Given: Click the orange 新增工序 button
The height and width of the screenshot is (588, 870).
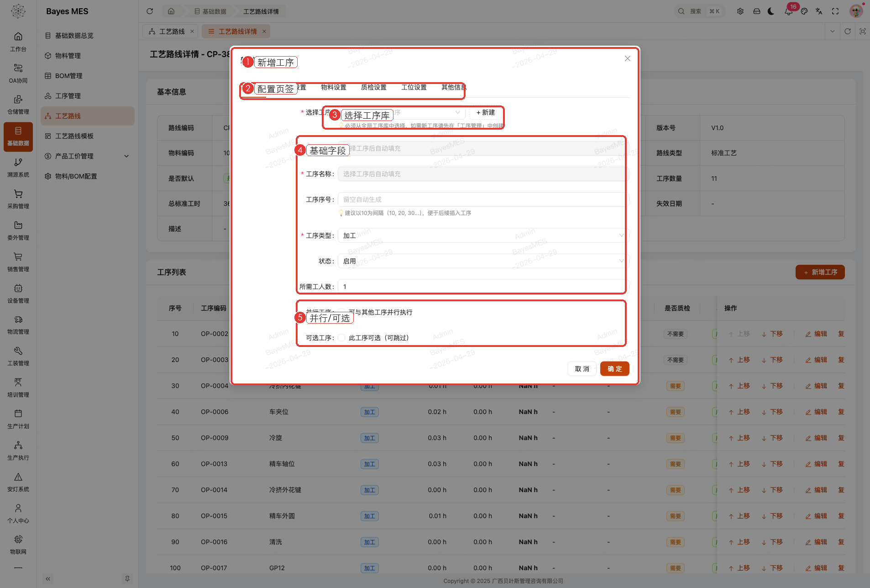Looking at the screenshot, I should 820,272.
